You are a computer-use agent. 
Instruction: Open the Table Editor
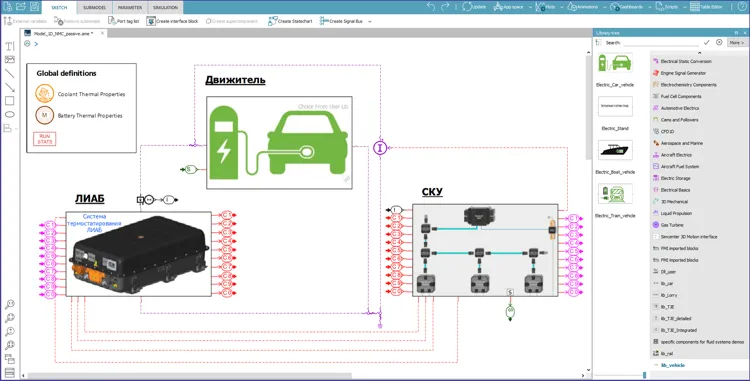coord(706,7)
